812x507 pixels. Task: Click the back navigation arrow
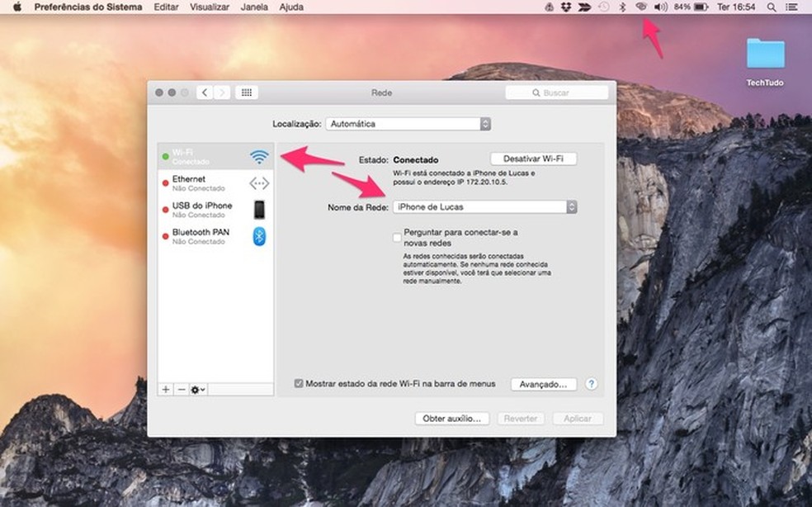point(205,92)
